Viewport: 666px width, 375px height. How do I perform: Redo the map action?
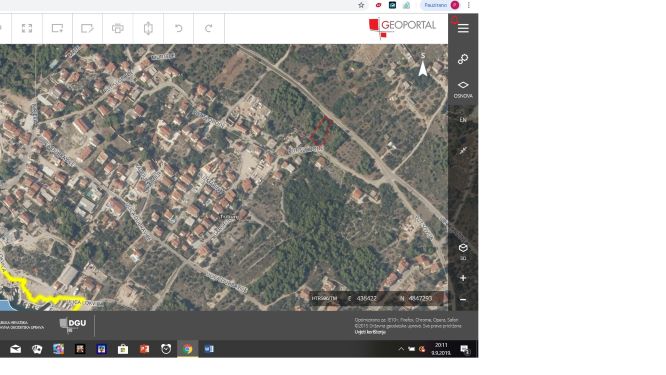coord(209,28)
